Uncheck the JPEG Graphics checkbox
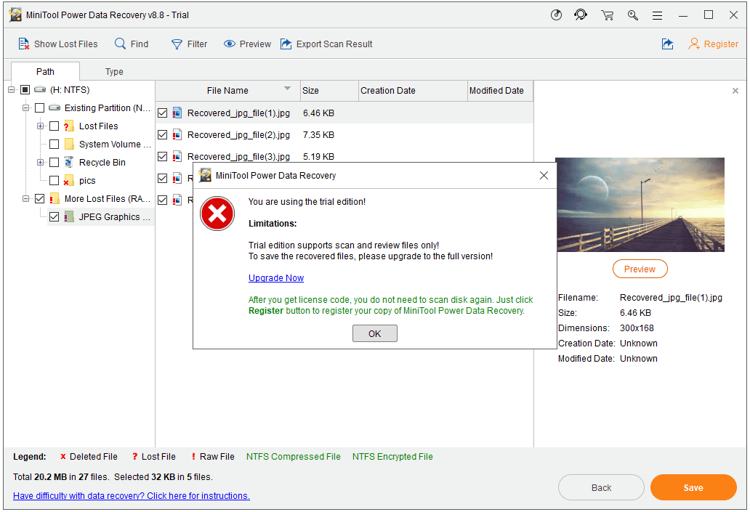The height and width of the screenshot is (512, 750). [54, 217]
